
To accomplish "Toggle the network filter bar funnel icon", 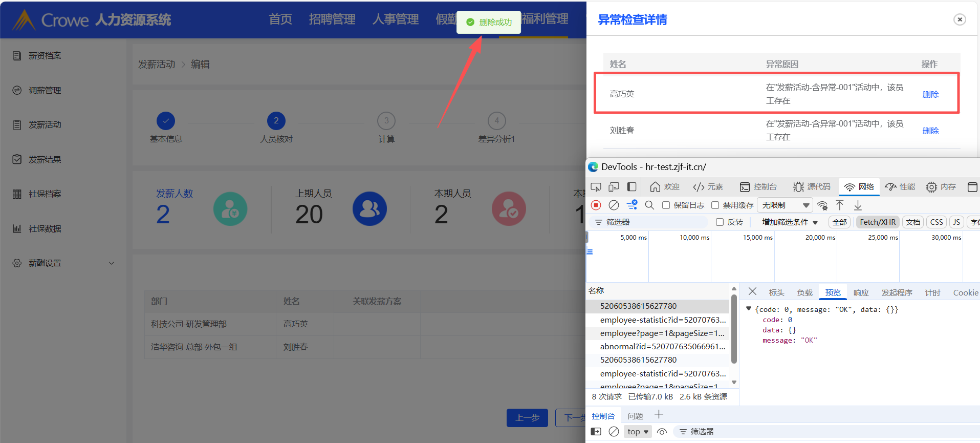I will (x=632, y=205).
